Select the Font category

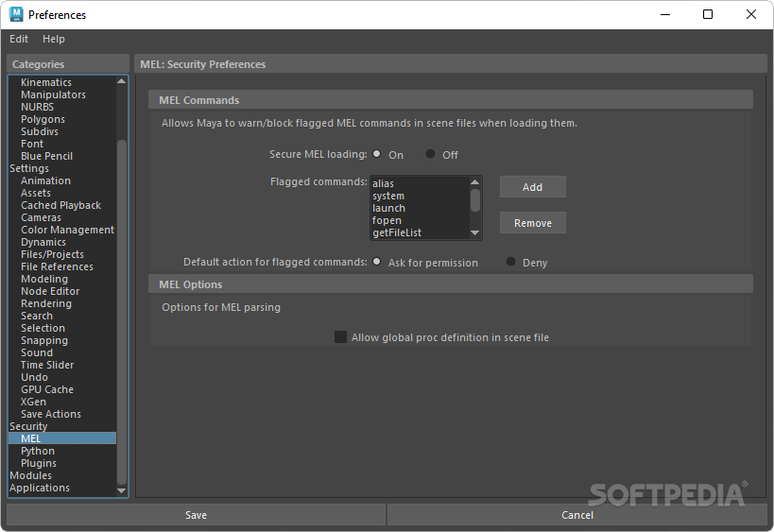coord(62,145)
